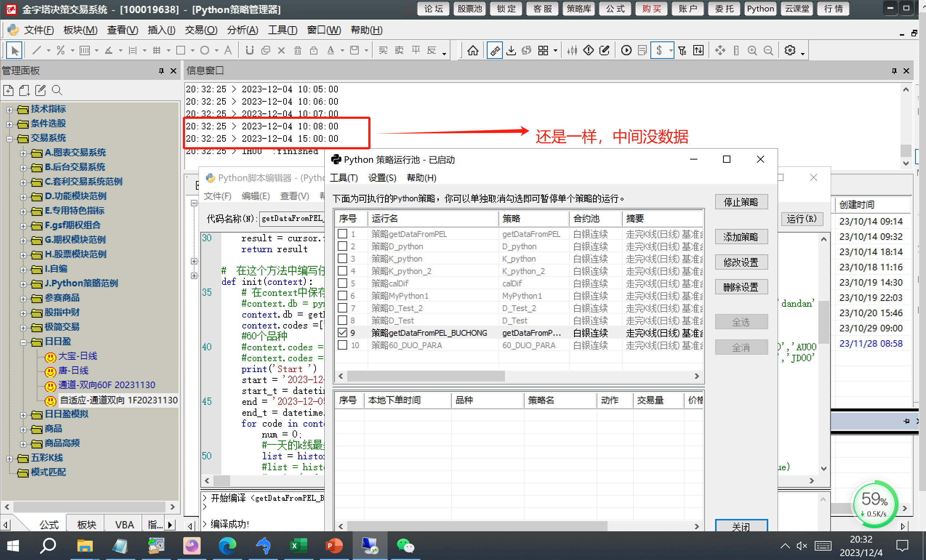Check strategy 5 calDif checkbox
The height and width of the screenshot is (560, 926).
tap(342, 283)
